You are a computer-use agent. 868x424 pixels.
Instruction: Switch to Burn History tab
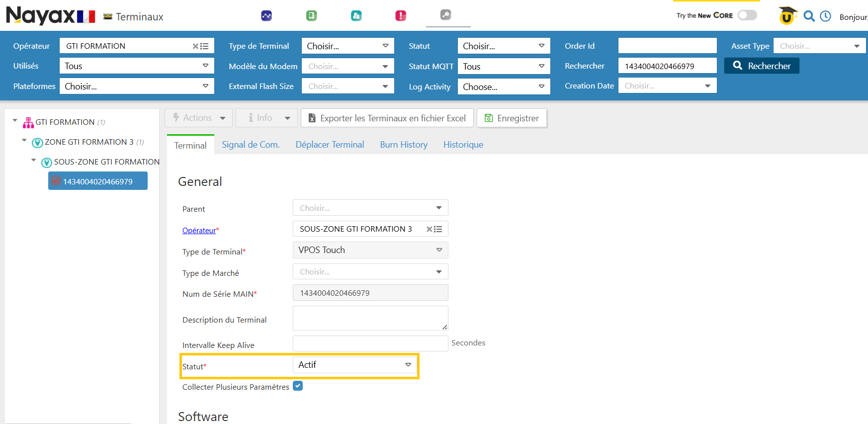pos(404,145)
